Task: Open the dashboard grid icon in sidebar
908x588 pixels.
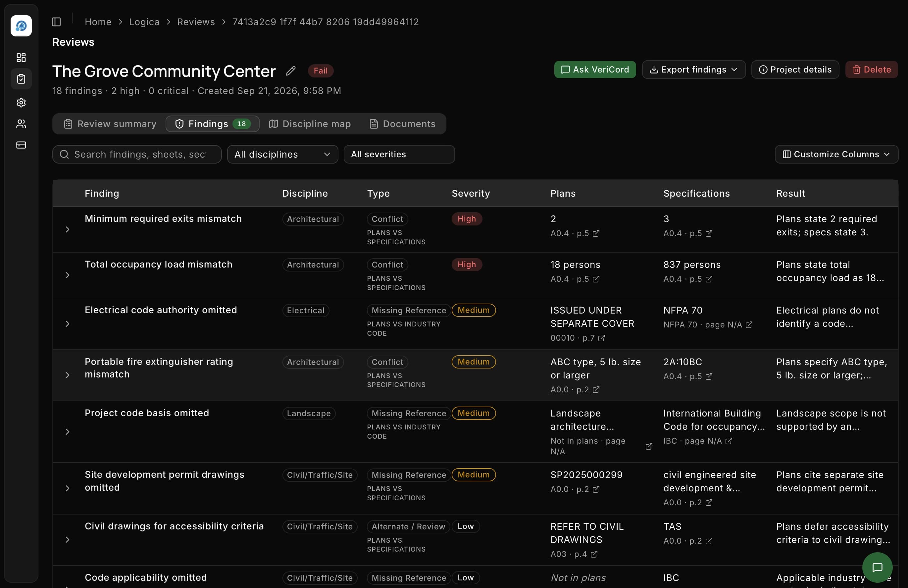Action: [x=21, y=58]
